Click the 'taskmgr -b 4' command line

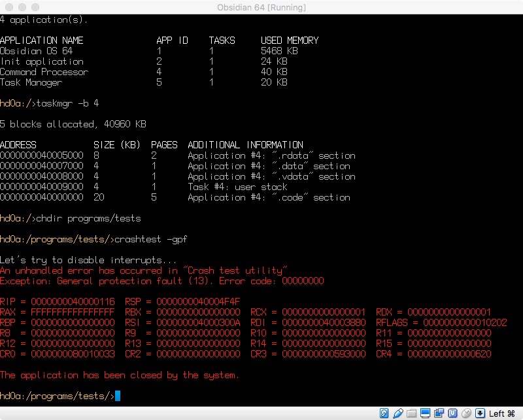pos(50,103)
